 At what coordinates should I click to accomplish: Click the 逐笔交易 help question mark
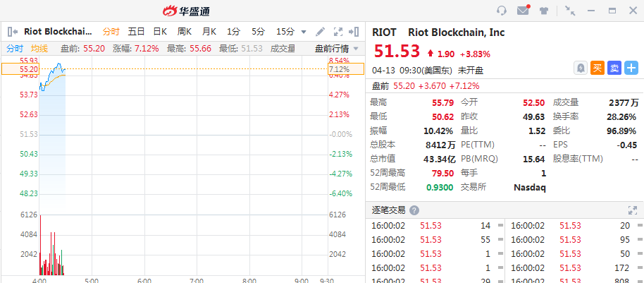pyautogui.click(x=414, y=210)
